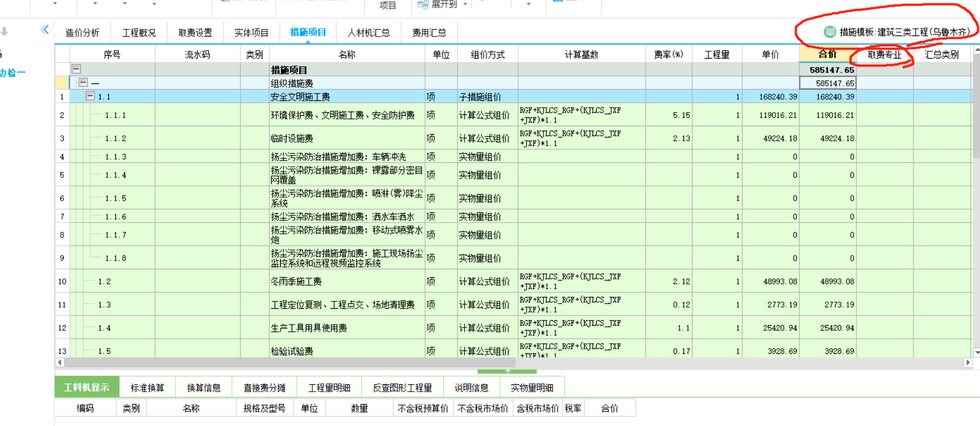Open the 实体项目 tab
Screen dimensions: 980x426
251,33
